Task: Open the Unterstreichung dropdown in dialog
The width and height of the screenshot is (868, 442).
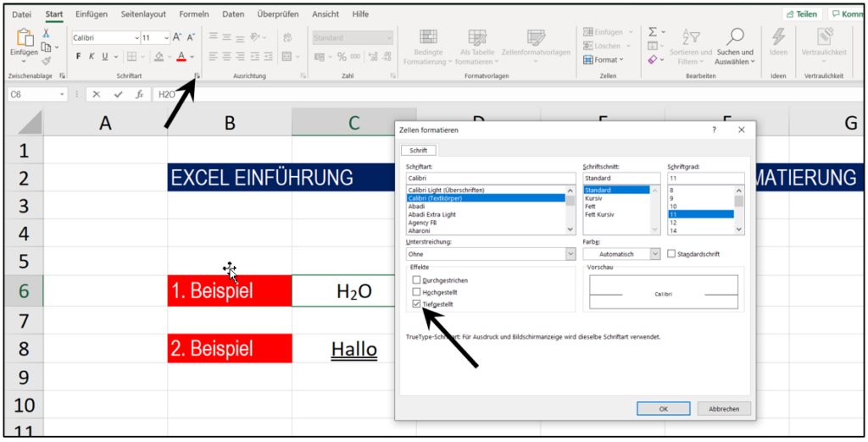Action: [x=570, y=254]
